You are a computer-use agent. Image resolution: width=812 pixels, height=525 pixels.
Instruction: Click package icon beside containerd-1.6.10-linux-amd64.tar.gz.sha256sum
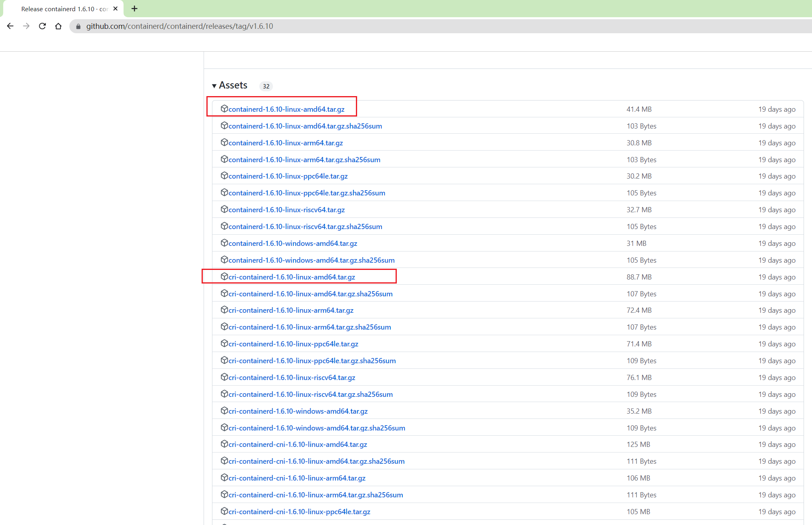[x=224, y=125]
